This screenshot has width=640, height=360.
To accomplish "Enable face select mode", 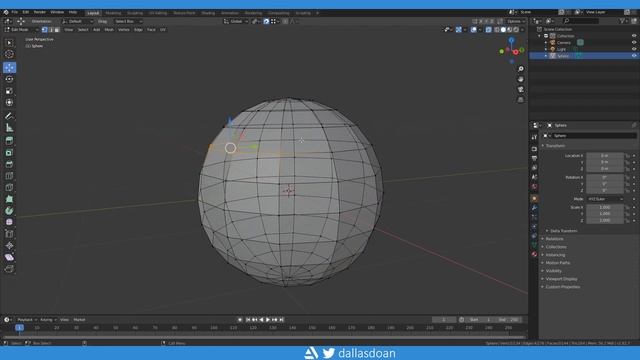I will pyautogui.click(x=57, y=30).
